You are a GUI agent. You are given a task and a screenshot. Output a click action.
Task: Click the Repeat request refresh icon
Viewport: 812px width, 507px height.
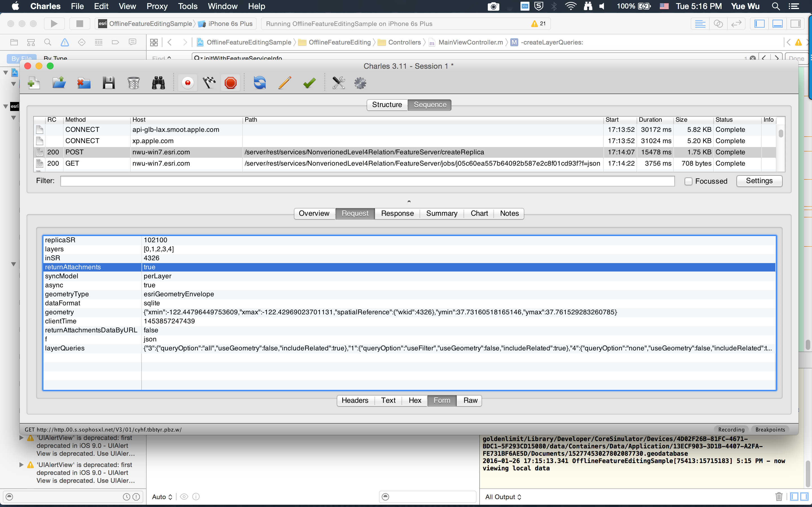[x=259, y=83]
